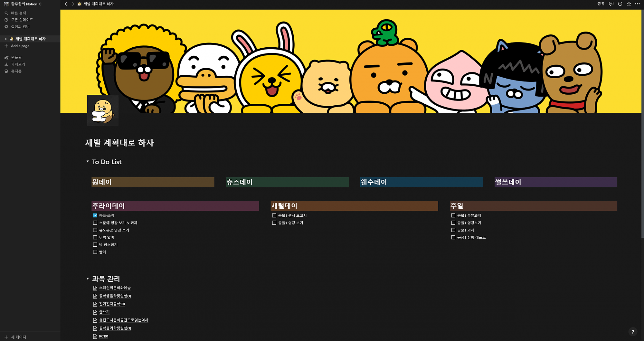Screen dimensions: 644x341
Task: Check 빨래 checkbox
Action: (x=95, y=252)
